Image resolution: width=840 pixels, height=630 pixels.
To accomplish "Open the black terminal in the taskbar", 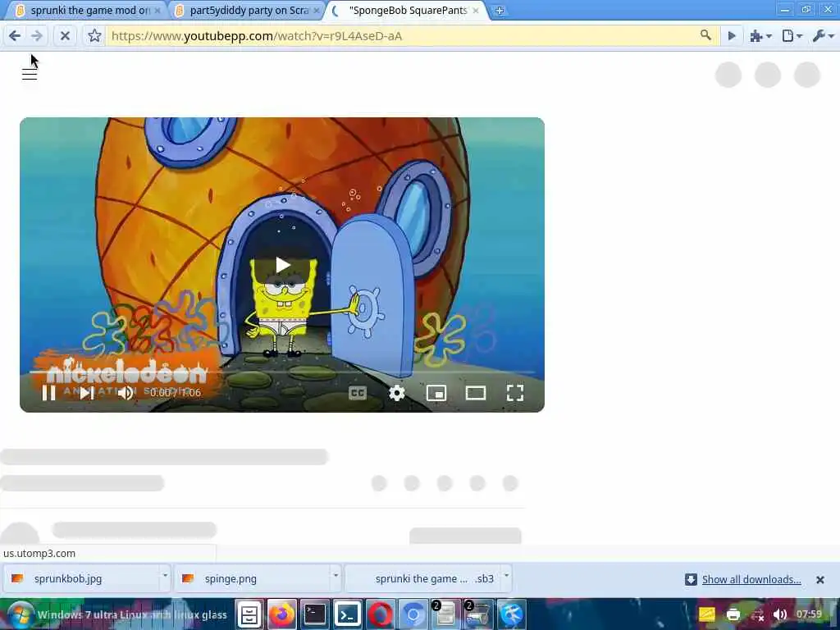I will (x=314, y=614).
